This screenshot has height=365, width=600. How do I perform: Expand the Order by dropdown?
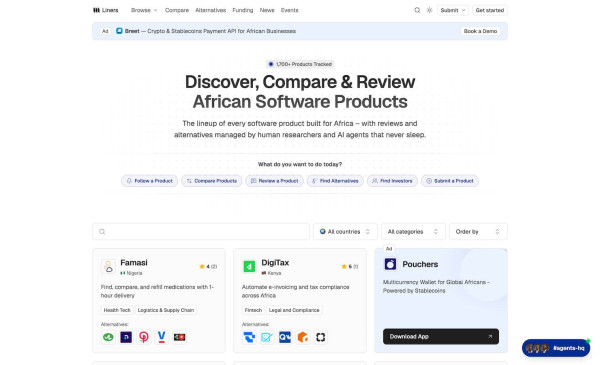478,231
